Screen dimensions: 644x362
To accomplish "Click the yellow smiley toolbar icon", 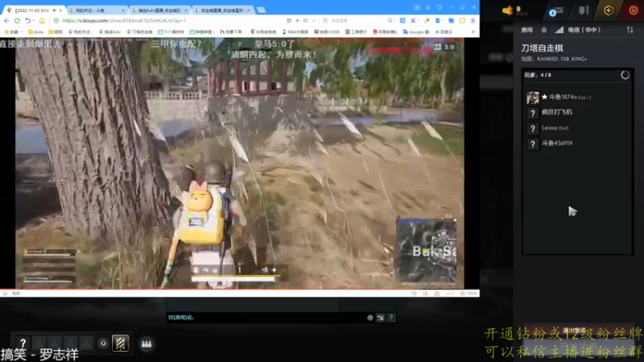I will 462,21.
